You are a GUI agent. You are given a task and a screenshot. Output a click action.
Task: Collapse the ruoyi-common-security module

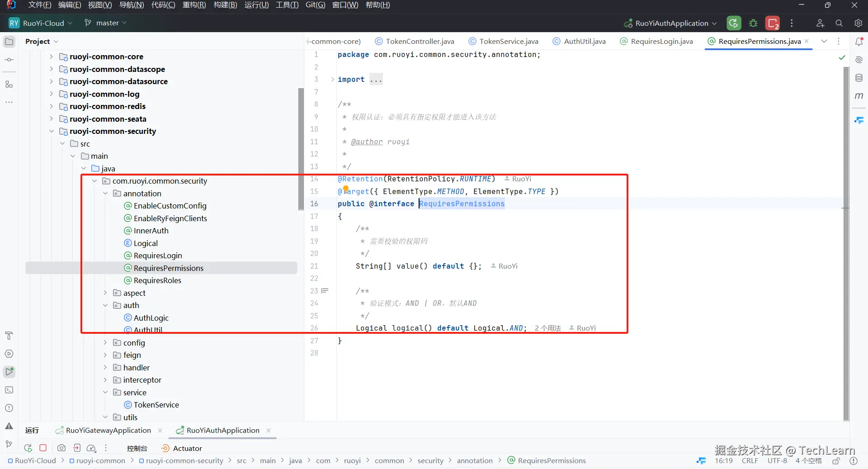point(51,131)
